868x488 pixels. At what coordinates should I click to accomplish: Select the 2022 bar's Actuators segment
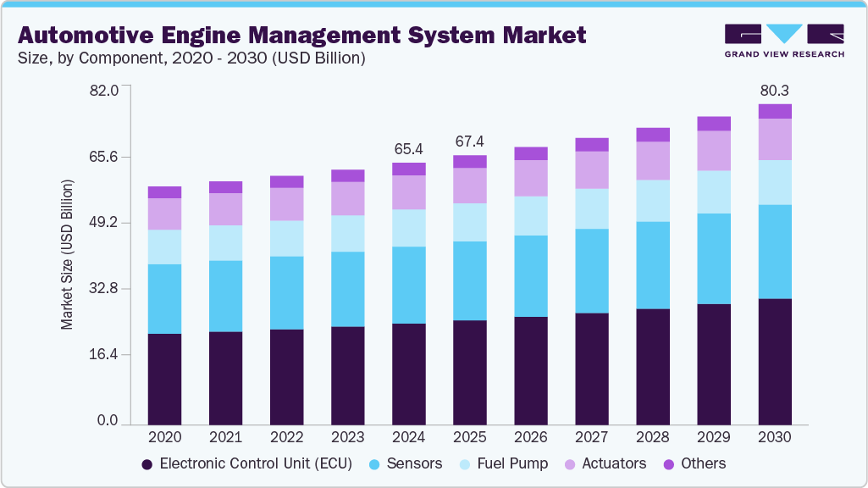click(286, 204)
